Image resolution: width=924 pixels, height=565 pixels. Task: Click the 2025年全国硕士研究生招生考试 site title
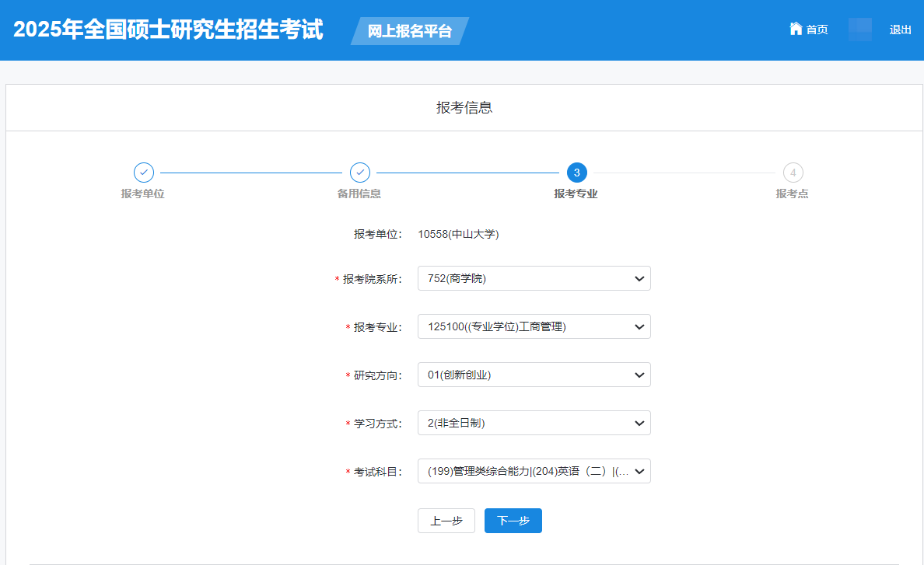click(x=168, y=30)
